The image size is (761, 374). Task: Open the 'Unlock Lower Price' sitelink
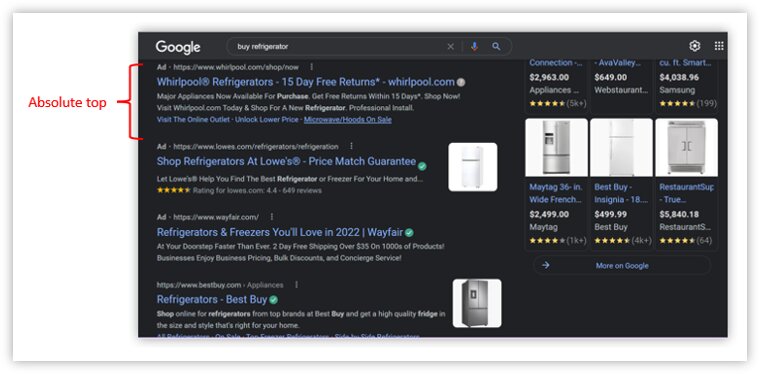pos(266,120)
